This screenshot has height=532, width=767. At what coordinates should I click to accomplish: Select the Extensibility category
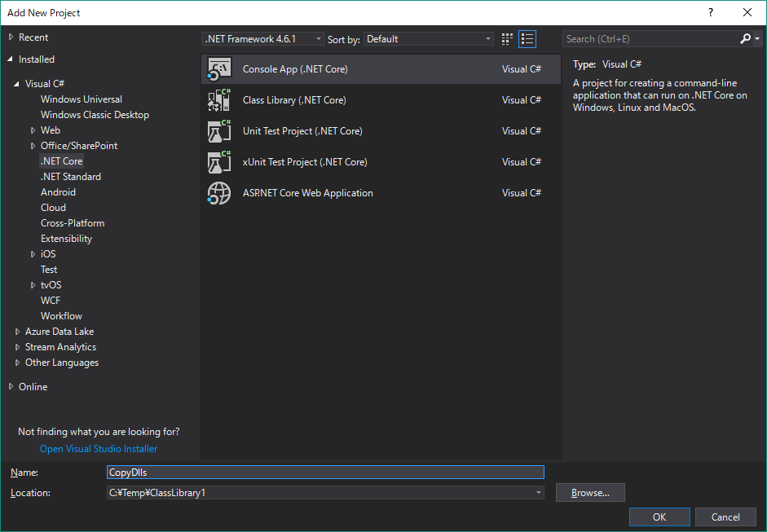pos(66,239)
